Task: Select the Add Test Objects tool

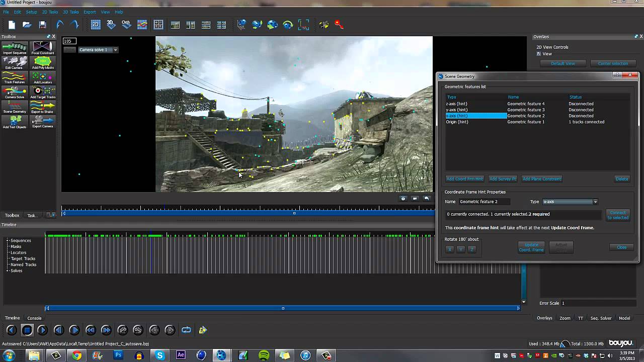Action: click(x=15, y=122)
